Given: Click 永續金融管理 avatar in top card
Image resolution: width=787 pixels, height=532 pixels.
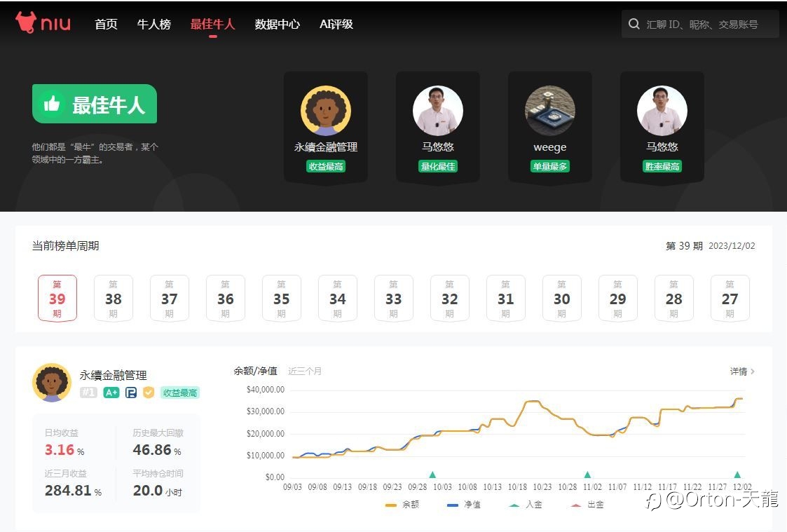Looking at the screenshot, I should [326, 111].
